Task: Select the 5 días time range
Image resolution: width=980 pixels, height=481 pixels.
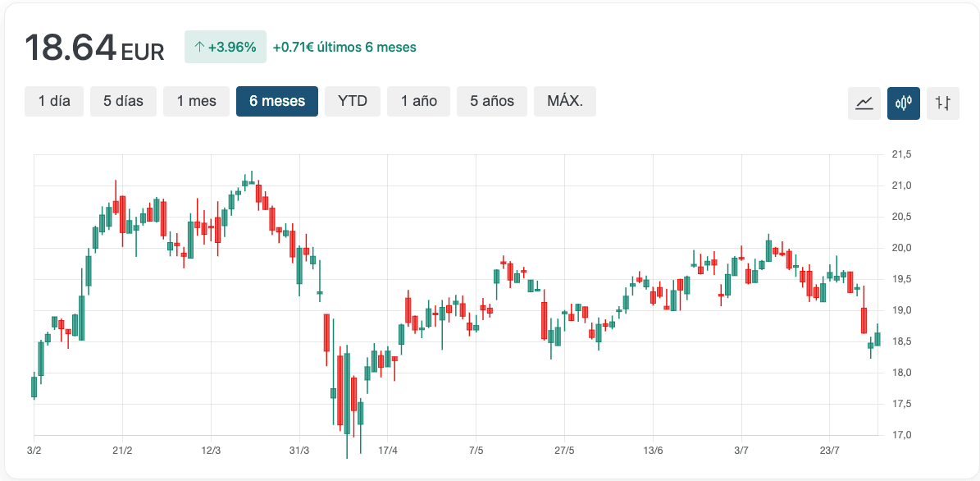Action: [123, 101]
